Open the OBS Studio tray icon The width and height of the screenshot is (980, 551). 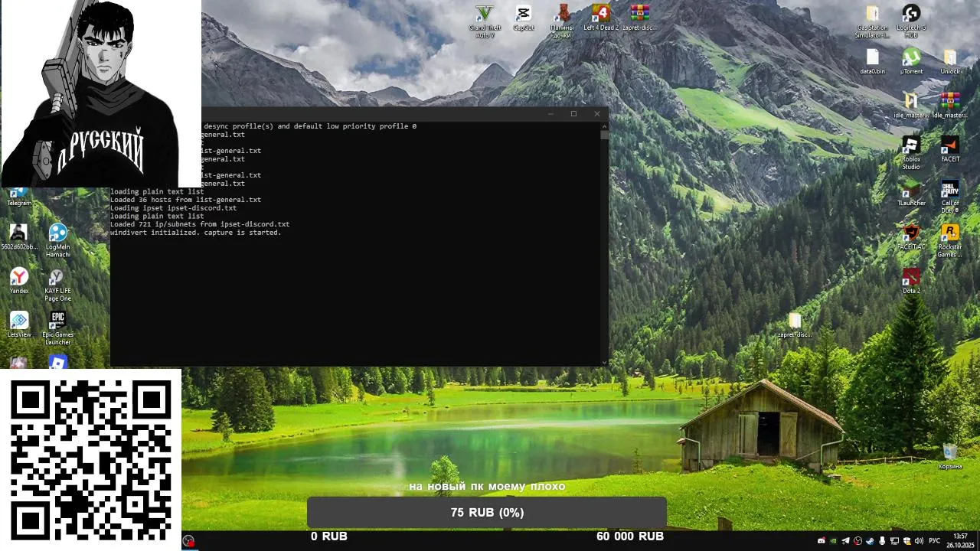click(857, 540)
